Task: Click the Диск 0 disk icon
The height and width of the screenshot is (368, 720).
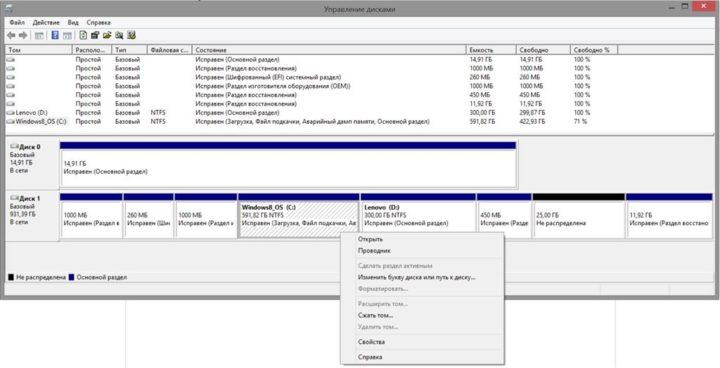Action: pos(14,147)
